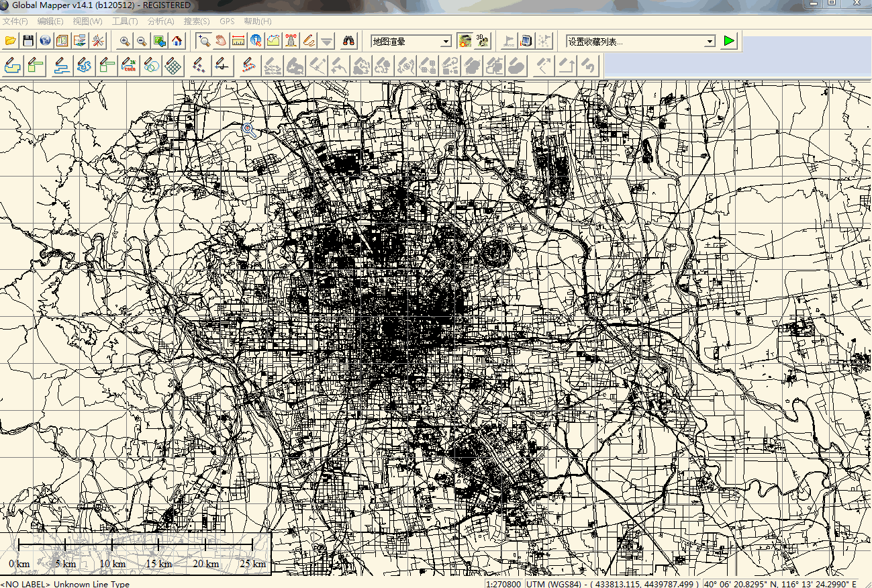Open the 编辑(E) menu
The height and width of the screenshot is (588, 872).
(x=50, y=21)
